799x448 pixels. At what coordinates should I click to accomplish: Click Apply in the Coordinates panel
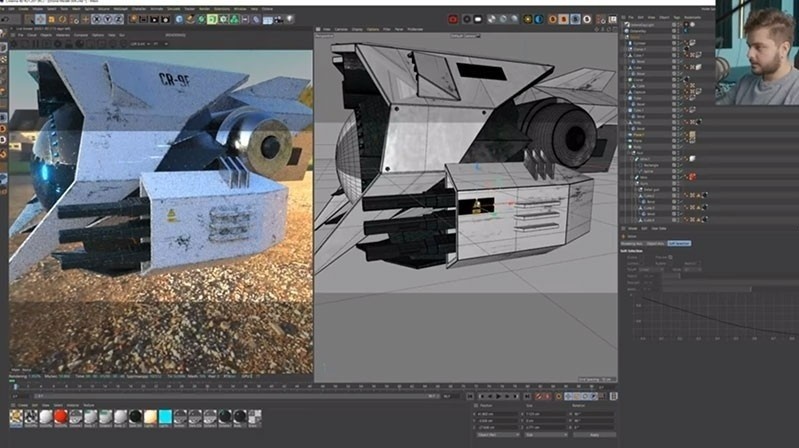594,435
